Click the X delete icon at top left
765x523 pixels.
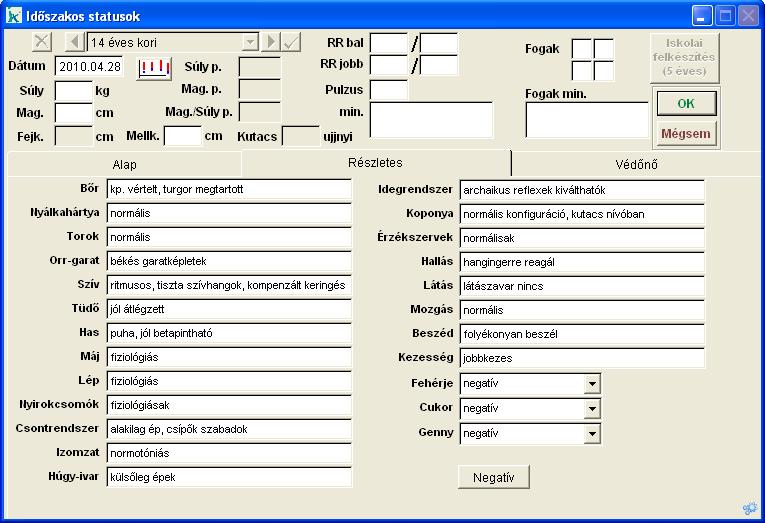pos(41,42)
